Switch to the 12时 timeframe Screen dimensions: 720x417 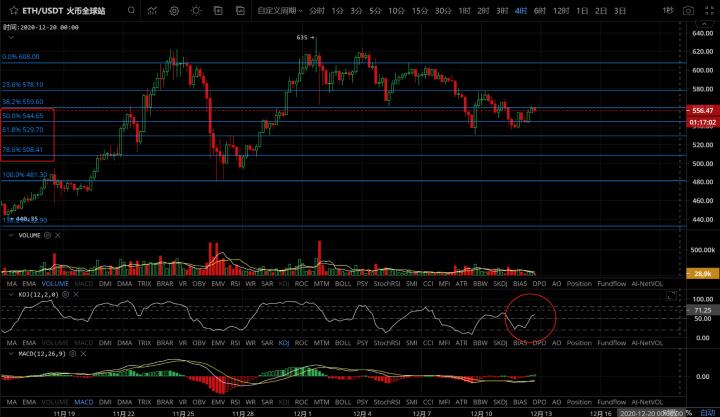click(561, 11)
